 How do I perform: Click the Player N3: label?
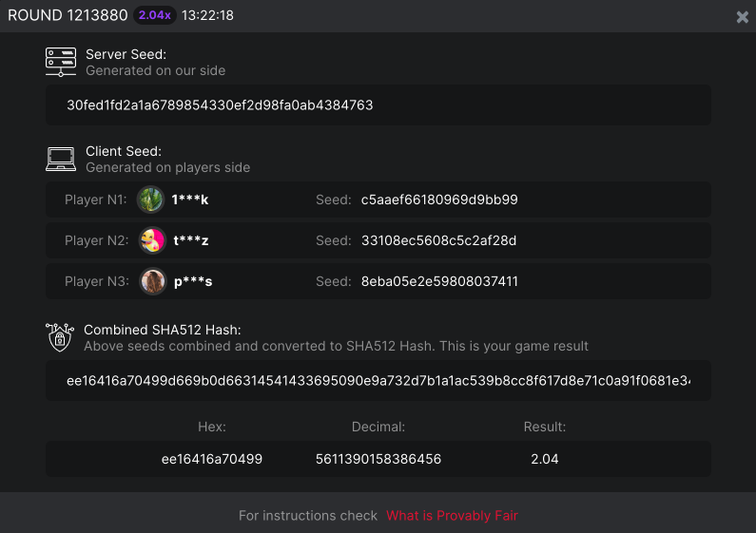point(97,281)
